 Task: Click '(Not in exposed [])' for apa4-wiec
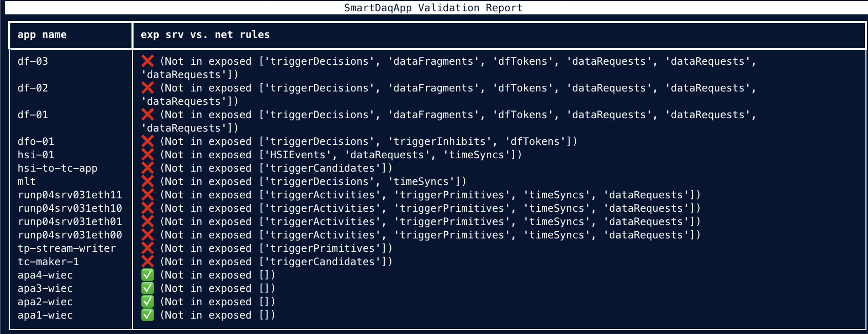pos(218,275)
